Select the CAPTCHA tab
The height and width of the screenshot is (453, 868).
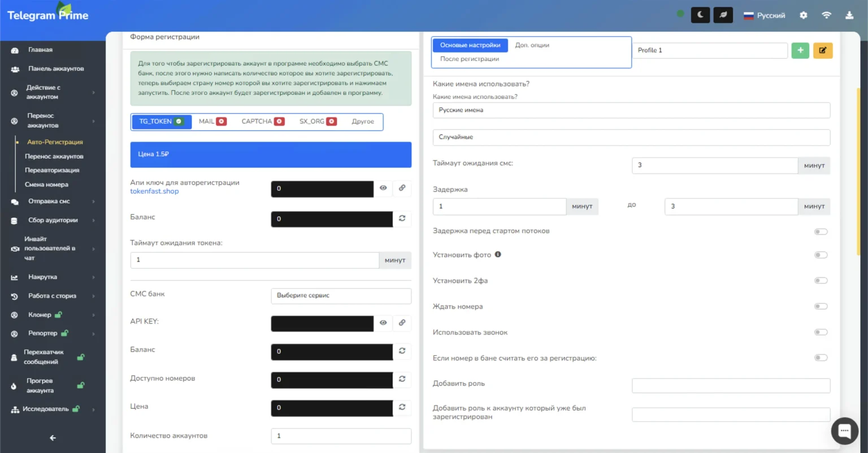pos(262,121)
